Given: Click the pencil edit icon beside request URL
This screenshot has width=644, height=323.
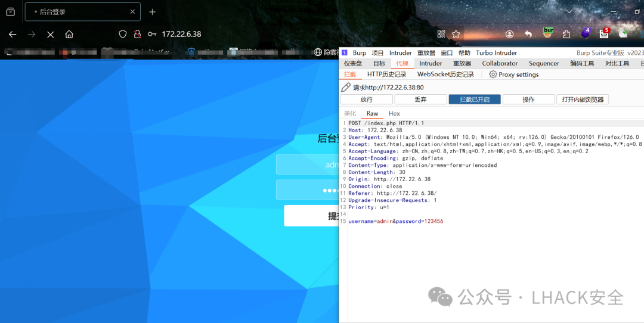Looking at the screenshot, I should point(346,87).
